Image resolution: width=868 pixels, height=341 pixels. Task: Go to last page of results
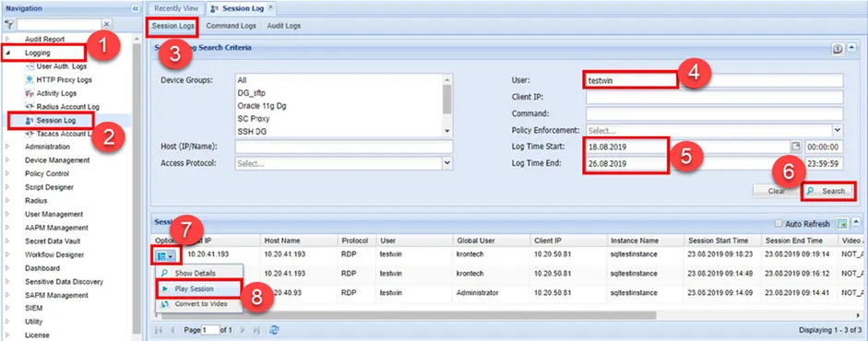tap(256, 330)
